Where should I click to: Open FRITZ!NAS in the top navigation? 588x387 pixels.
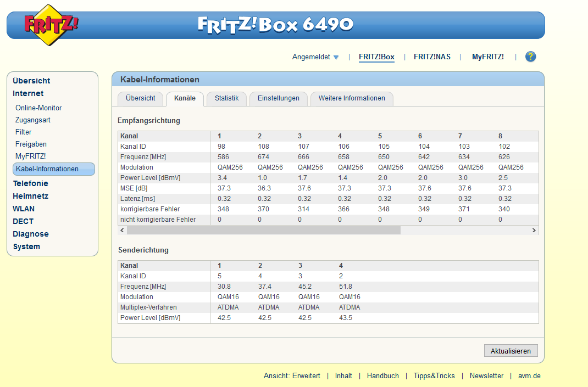click(x=432, y=57)
